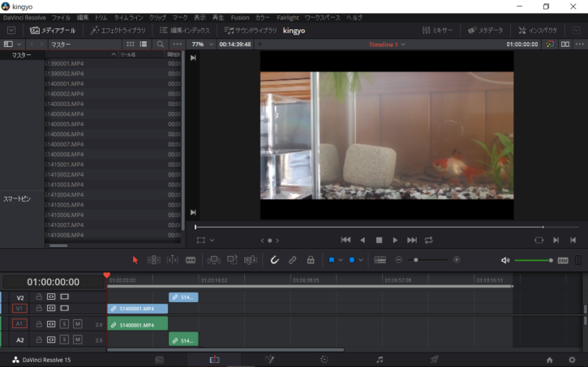Toggle timeline snapping magnet icon

pos(274,260)
